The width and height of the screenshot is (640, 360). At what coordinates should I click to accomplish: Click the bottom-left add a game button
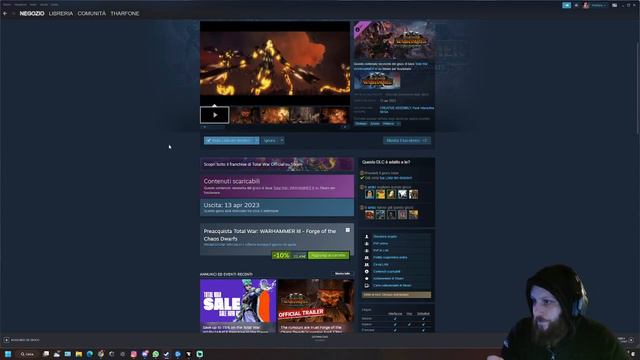click(22, 340)
